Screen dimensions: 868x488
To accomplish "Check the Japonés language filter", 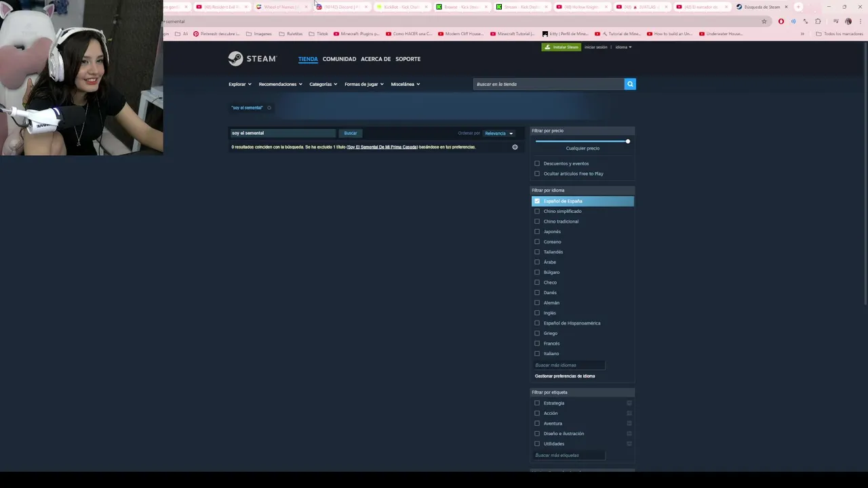I will click(x=537, y=232).
